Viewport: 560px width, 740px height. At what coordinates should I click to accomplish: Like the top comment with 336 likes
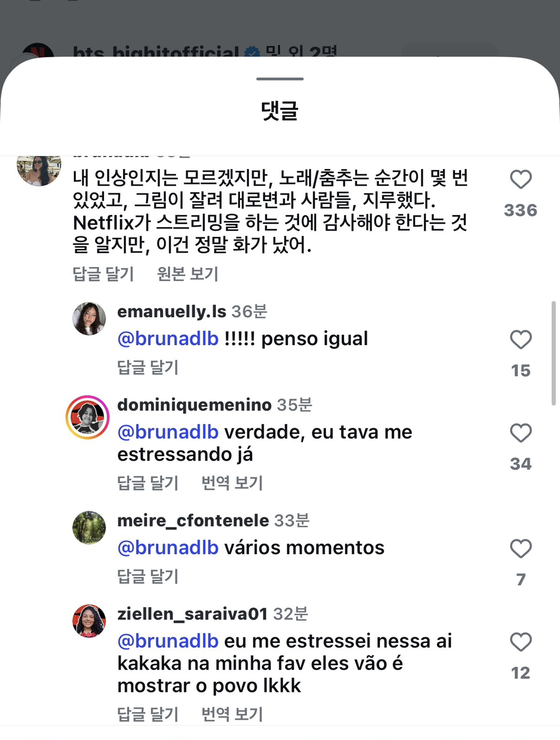coord(520,180)
